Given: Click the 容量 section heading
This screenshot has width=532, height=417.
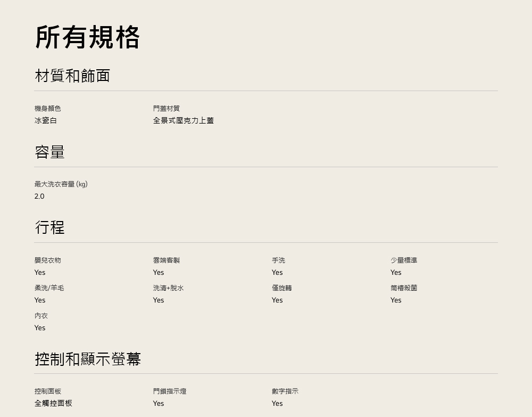Looking at the screenshot, I should click(x=49, y=152).
